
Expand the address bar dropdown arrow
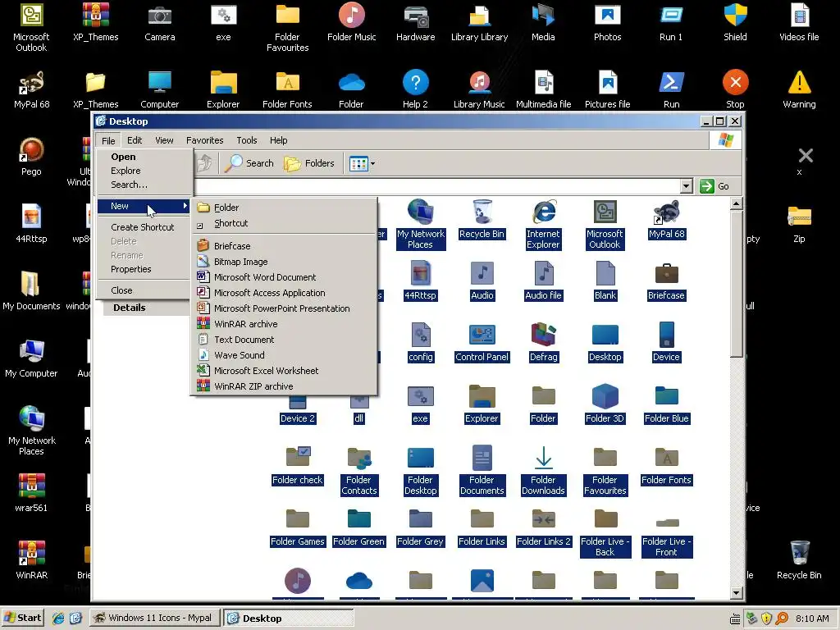[x=687, y=186]
